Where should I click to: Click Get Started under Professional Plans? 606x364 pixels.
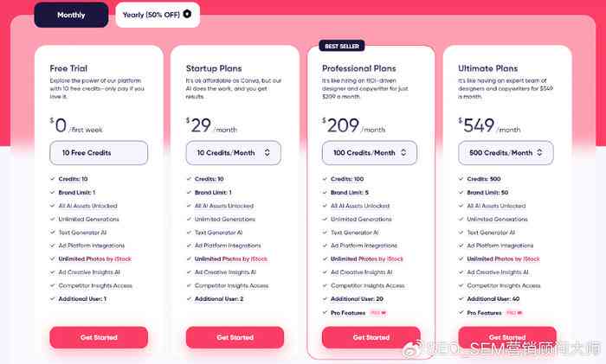[371, 337]
